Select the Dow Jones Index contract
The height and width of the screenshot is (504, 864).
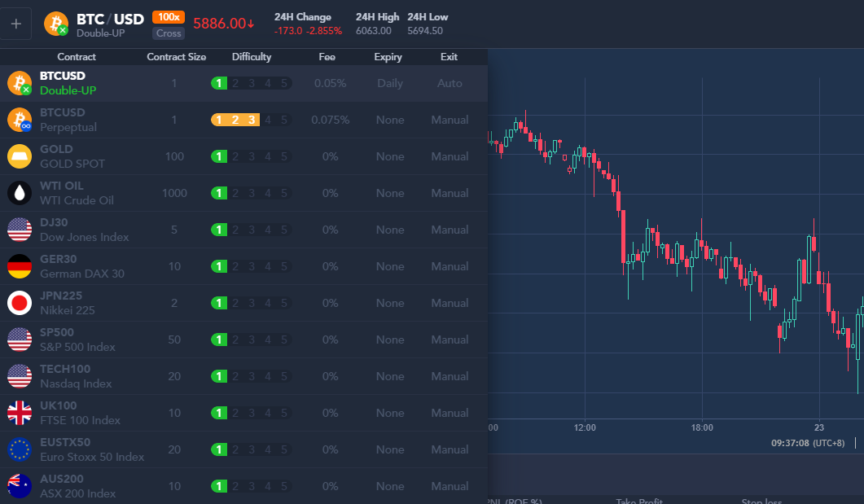[x=243, y=230]
